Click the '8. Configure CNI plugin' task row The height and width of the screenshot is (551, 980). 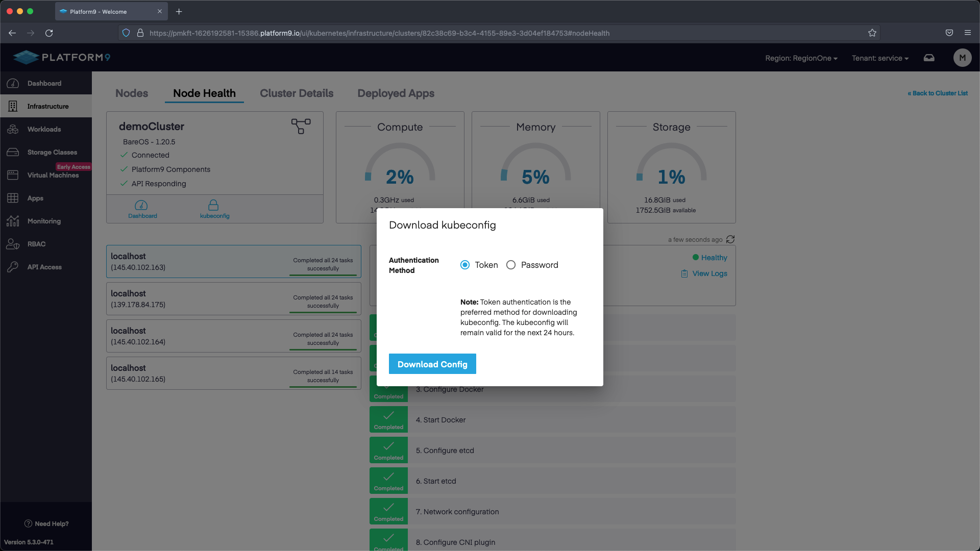tap(553, 541)
